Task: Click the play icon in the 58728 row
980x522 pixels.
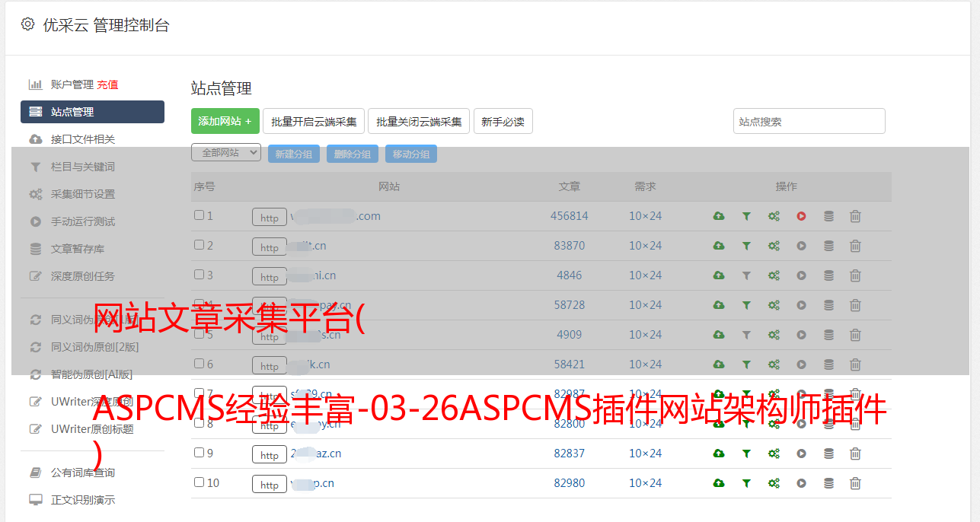Action: coord(801,305)
